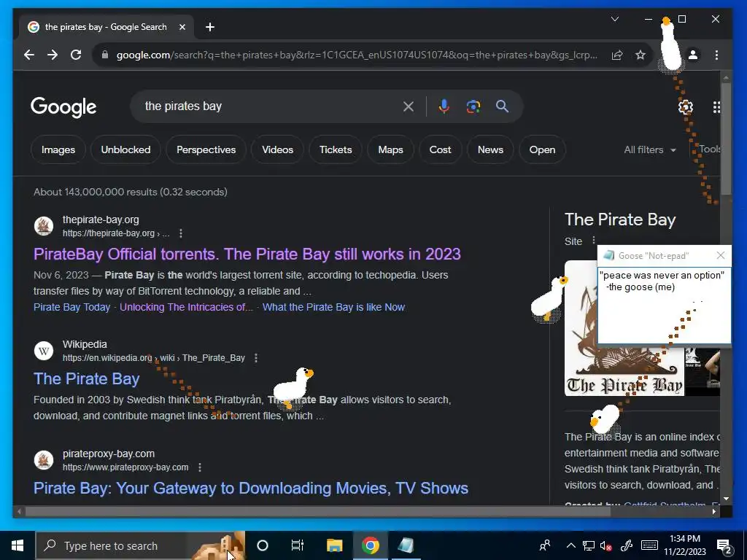The width and height of the screenshot is (747, 560).
Task: View site information via the lock icon
Action: tap(105, 55)
